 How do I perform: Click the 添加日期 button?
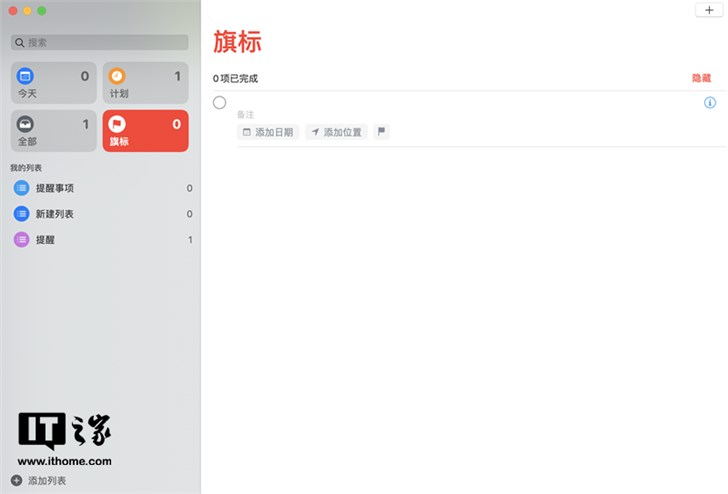[268, 132]
